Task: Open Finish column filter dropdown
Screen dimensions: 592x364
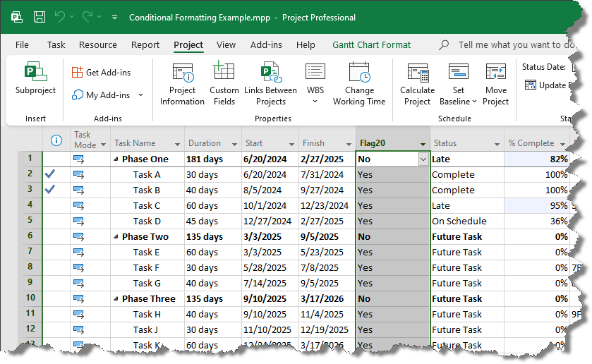Action: click(x=349, y=145)
